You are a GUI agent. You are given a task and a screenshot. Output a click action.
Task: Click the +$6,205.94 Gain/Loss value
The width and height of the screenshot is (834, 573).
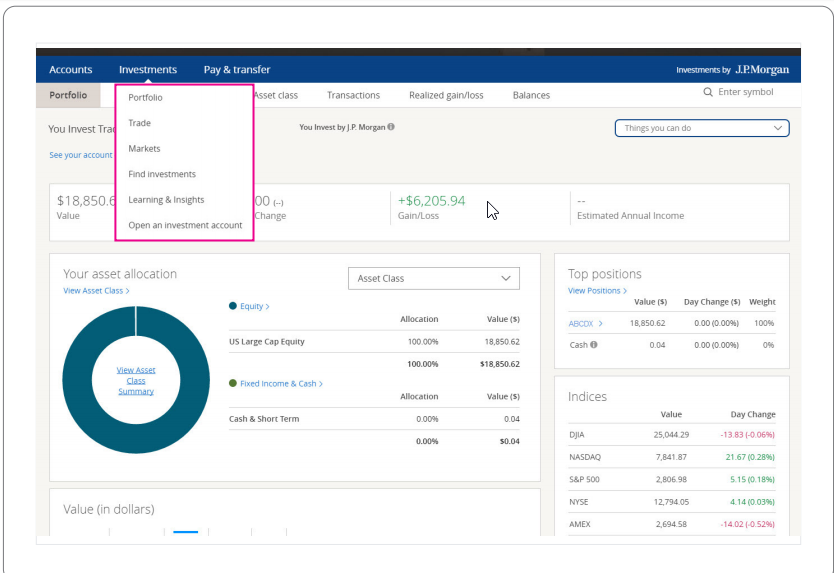[x=431, y=201]
